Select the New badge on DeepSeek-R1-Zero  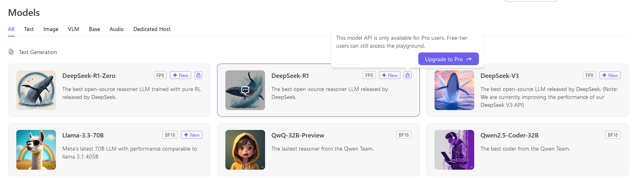coord(181,75)
